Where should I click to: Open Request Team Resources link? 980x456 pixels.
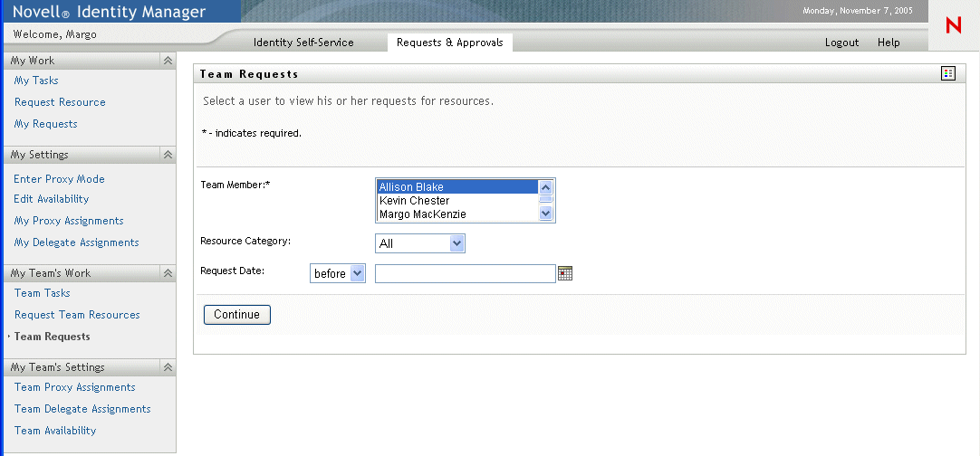click(77, 315)
